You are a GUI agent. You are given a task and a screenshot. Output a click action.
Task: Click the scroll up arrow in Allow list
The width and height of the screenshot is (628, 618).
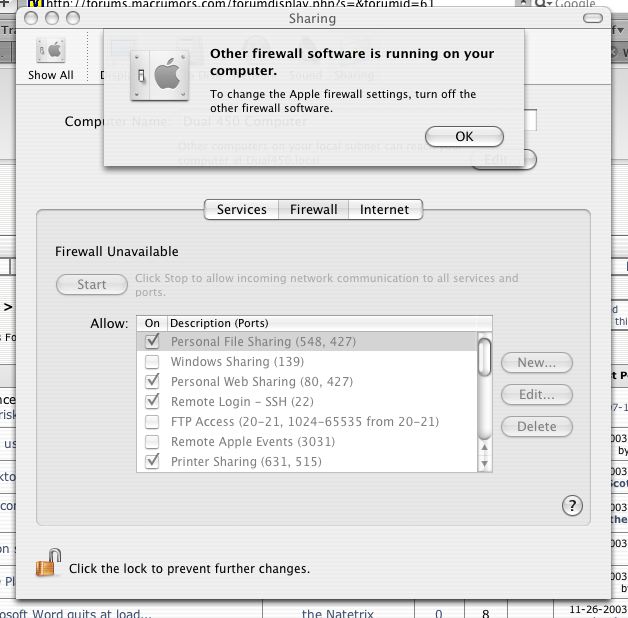click(x=485, y=448)
